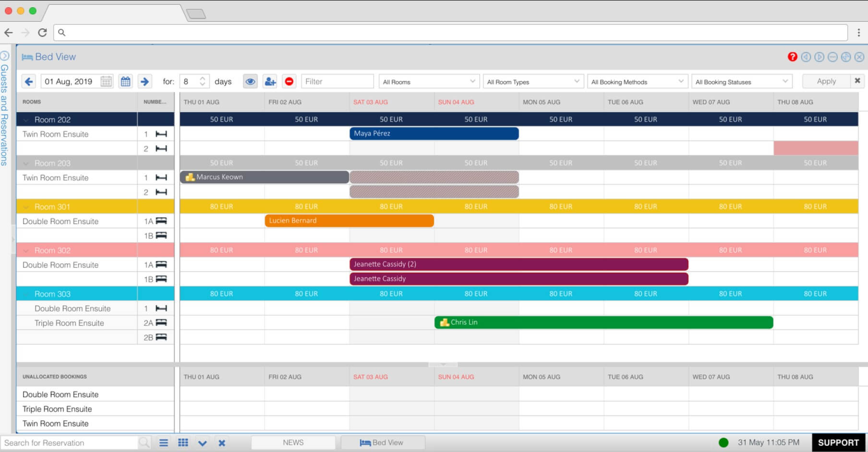Select the Lucien Bernard orange booking bar
This screenshot has width=868, height=452.
pyautogui.click(x=349, y=221)
